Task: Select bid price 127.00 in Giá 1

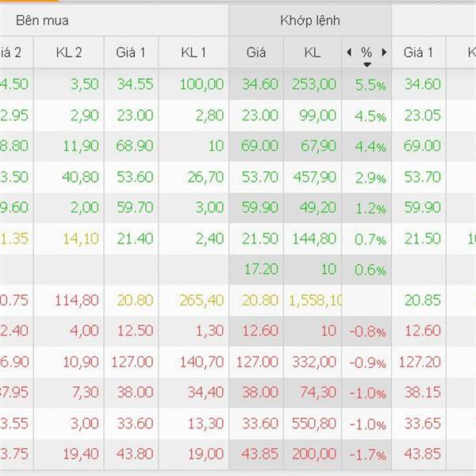Action: pyautogui.click(x=132, y=362)
